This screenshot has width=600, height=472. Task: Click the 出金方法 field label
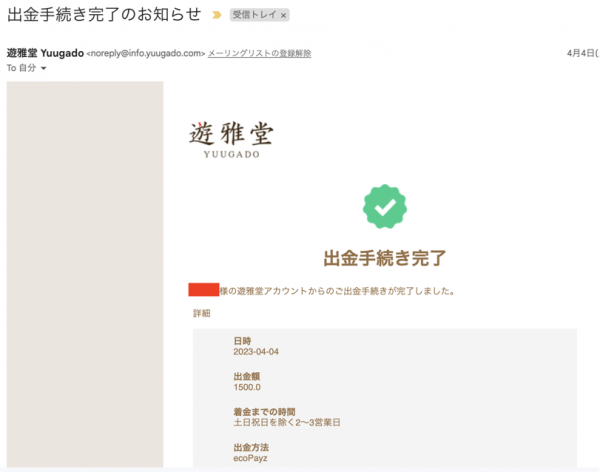coord(251,448)
